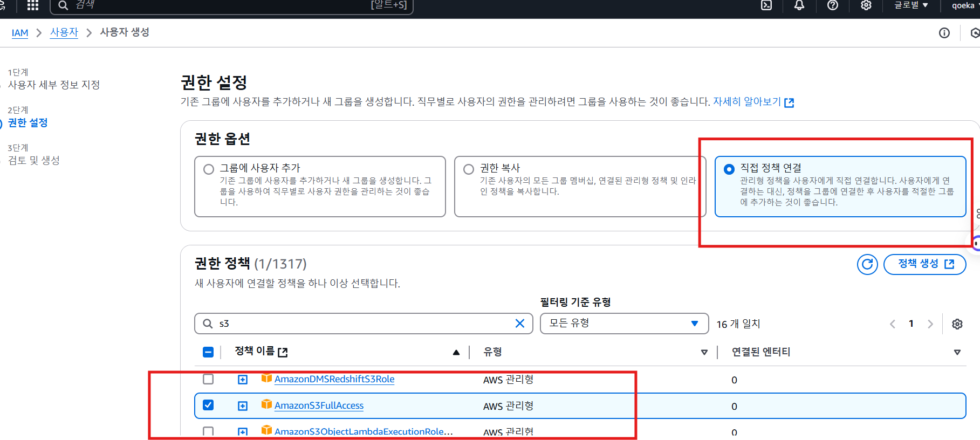Expand the AmazonS3ObjectLambdaExecutionRole policy details

(243, 432)
